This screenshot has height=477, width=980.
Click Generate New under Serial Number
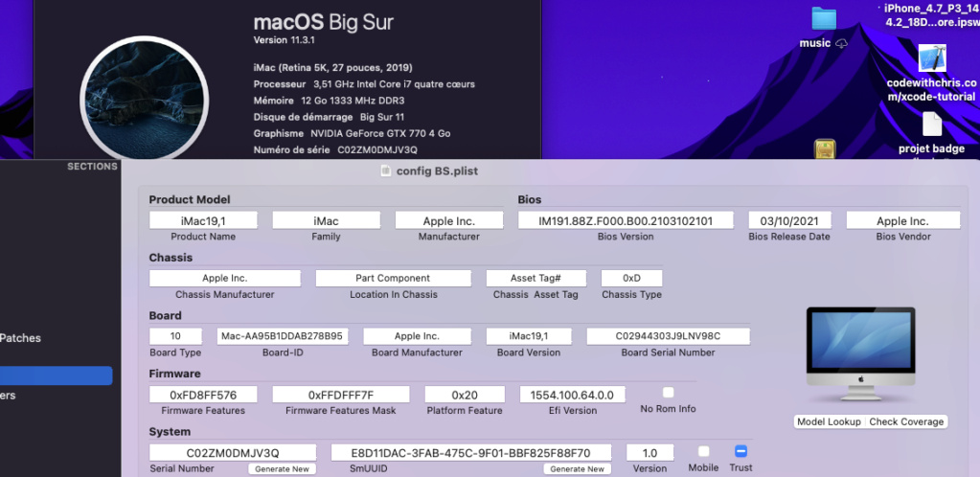(282, 469)
